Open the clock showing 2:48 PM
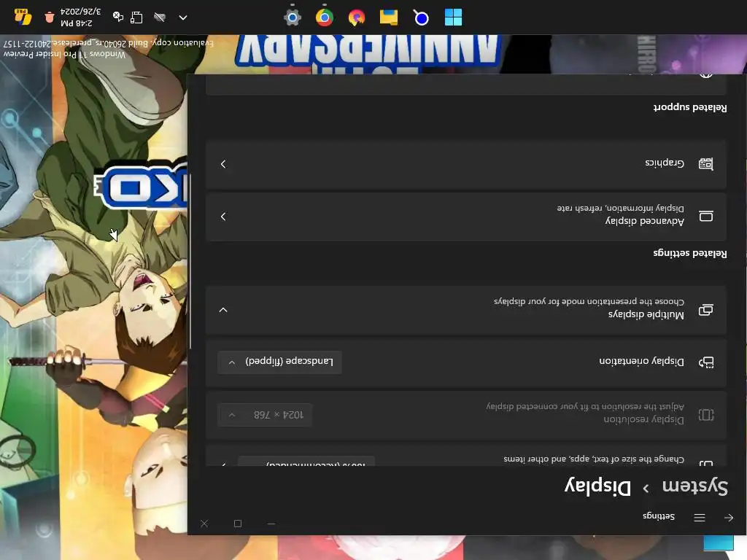Screen dimensions: 747x560 [x=80, y=17]
